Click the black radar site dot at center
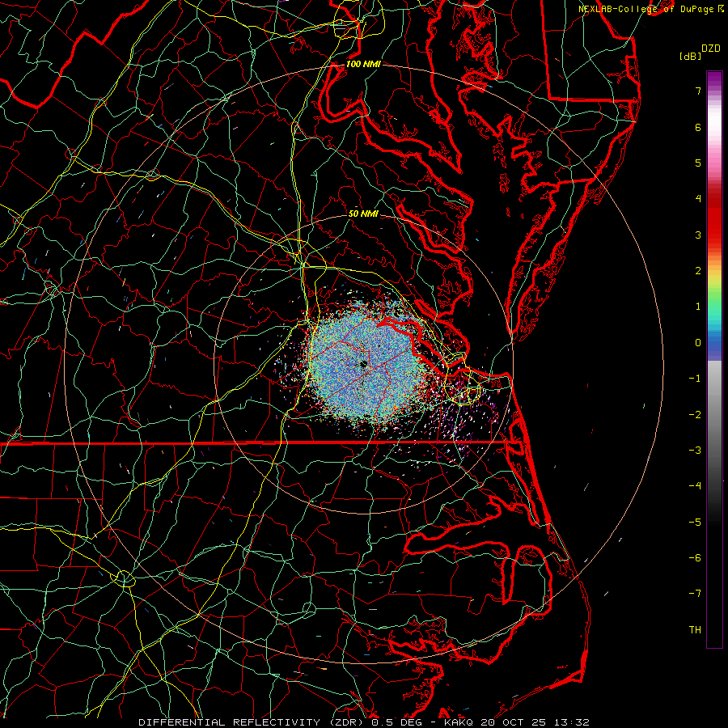Viewport: 728px width, 728px height. point(363,364)
